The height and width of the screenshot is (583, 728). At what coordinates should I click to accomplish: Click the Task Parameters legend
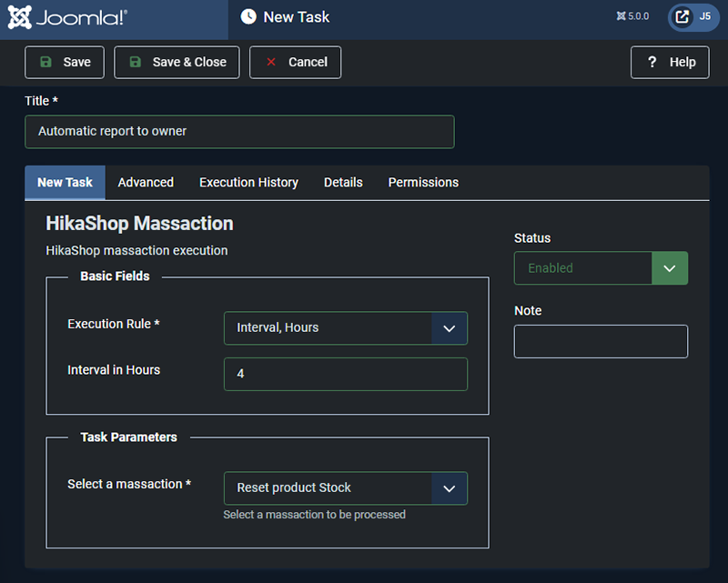(x=128, y=437)
